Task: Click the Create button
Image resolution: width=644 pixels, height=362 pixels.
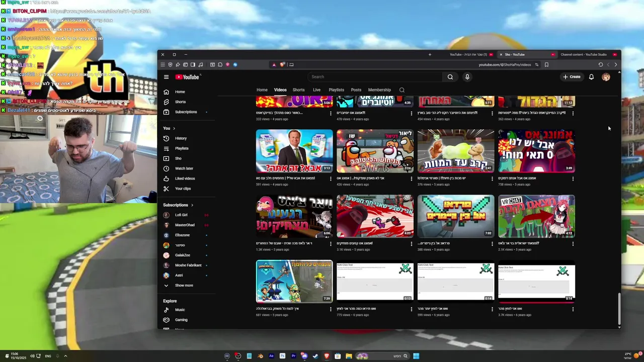Action: (572, 77)
